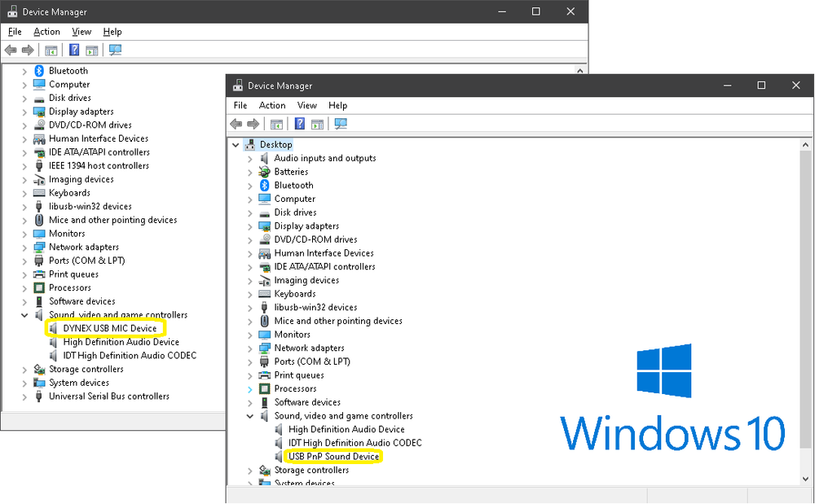
Task: Expand Network adapters in the front window
Action: pyautogui.click(x=250, y=348)
